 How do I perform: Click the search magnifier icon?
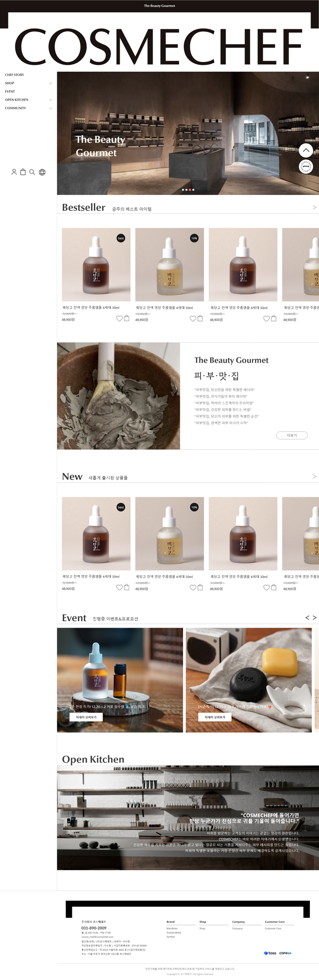pos(32,172)
